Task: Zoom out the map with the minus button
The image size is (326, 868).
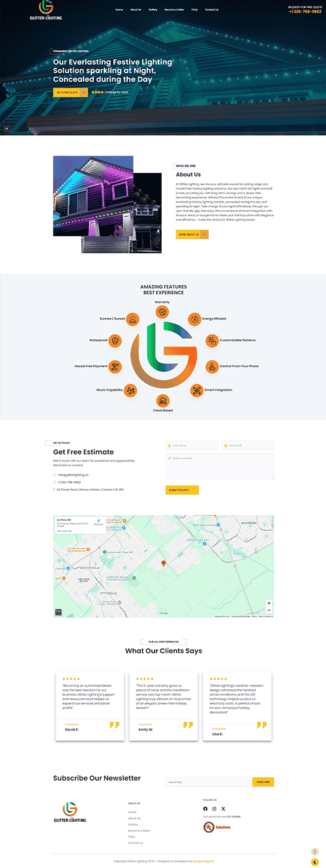Action: coord(269,610)
